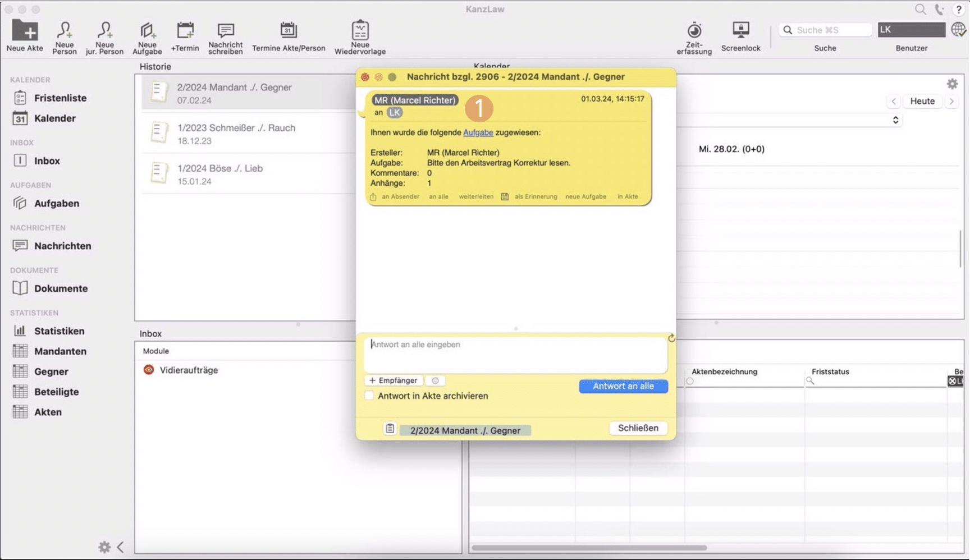This screenshot has width=970, height=560.
Task: Click the 2/2024 Mandant ./. Gegner file tag in the dialog
Action: click(465, 430)
